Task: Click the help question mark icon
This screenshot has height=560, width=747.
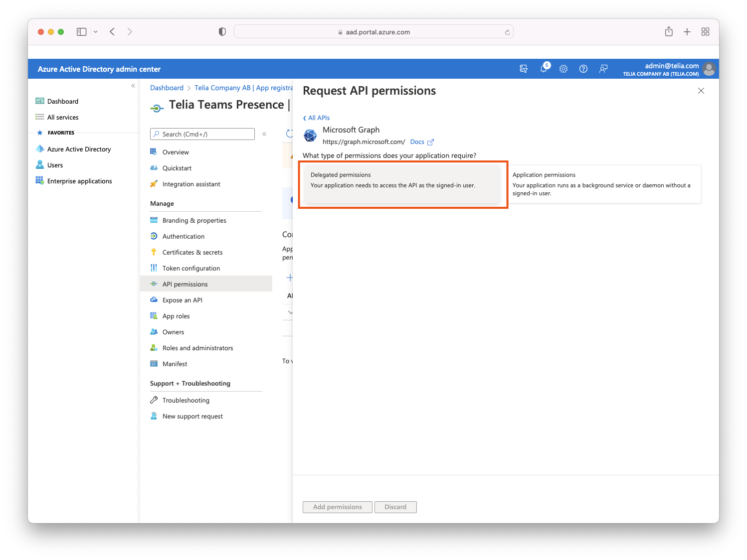Action: click(583, 69)
